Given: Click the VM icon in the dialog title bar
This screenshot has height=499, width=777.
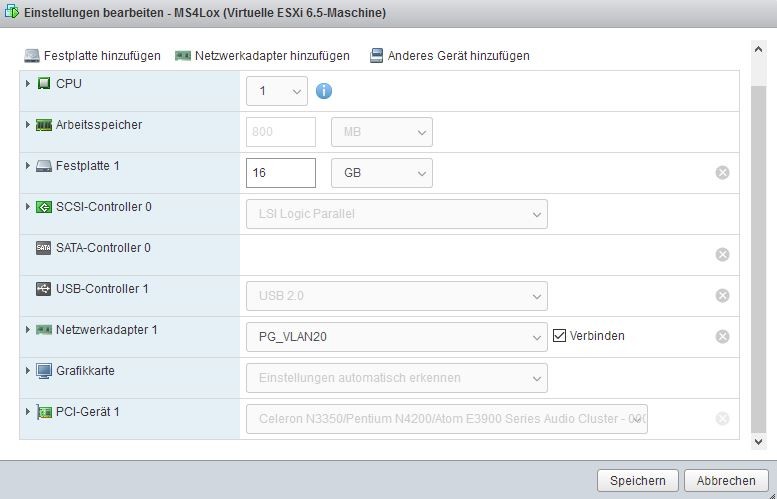Looking at the screenshot, I should point(12,12).
